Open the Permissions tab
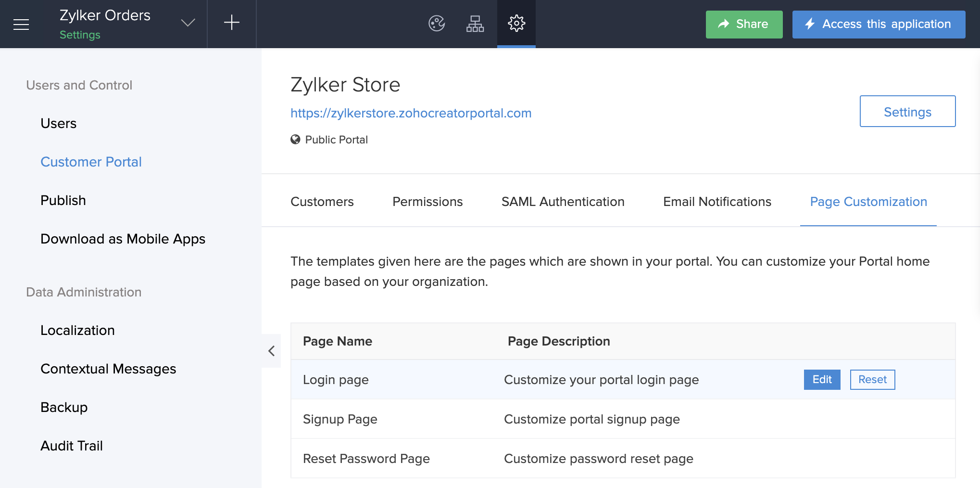Viewport: 980px width, 488px height. 427,202
